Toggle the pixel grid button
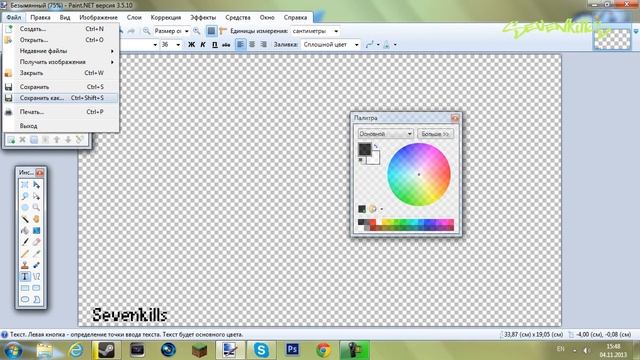The width and height of the screenshot is (640, 360). click(x=211, y=31)
